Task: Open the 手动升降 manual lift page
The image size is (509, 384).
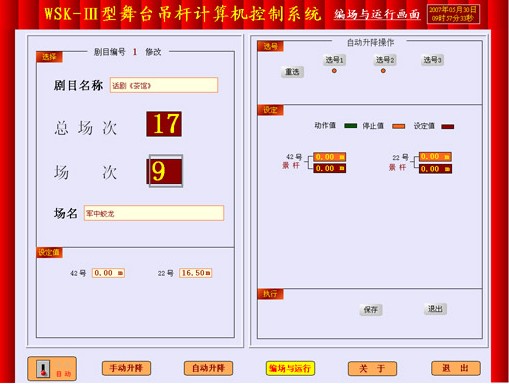Action: [126, 368]
